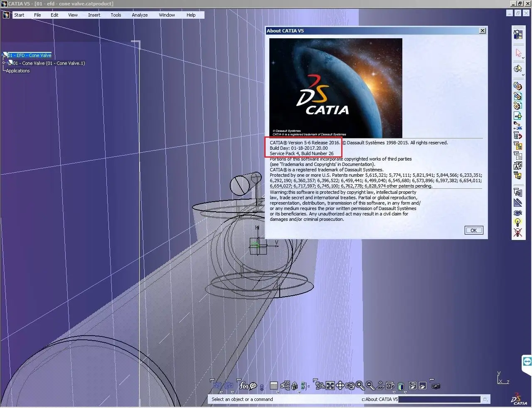Activate the Fly Mode airplane icon
This screenshot has width=532, height=408.
pyautogui.click(x=320, y=386)
